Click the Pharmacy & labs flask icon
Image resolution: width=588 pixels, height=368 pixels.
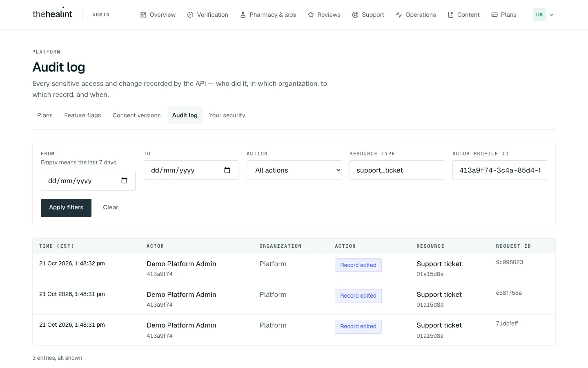click(x=243, y=15)
